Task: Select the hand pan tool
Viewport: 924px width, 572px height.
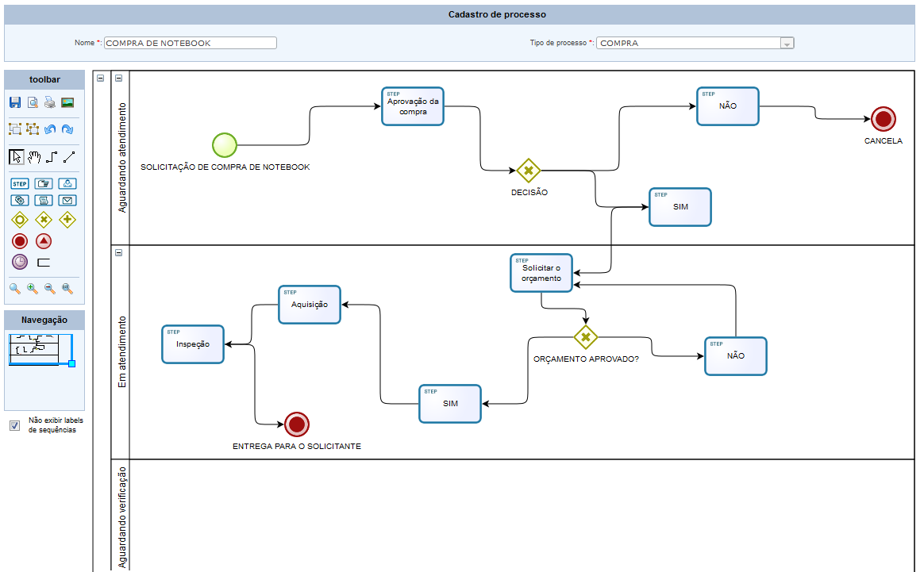Action: click(35, 157)
